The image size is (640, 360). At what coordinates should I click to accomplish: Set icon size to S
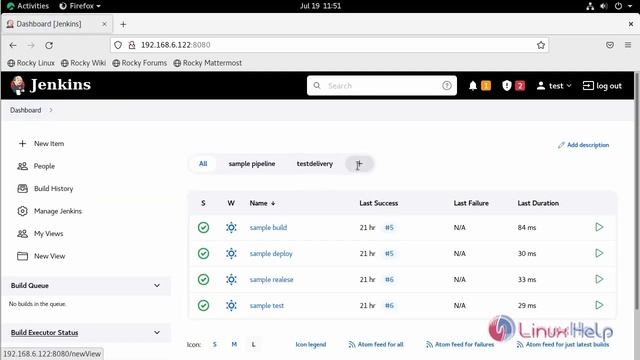pos(214,344)
